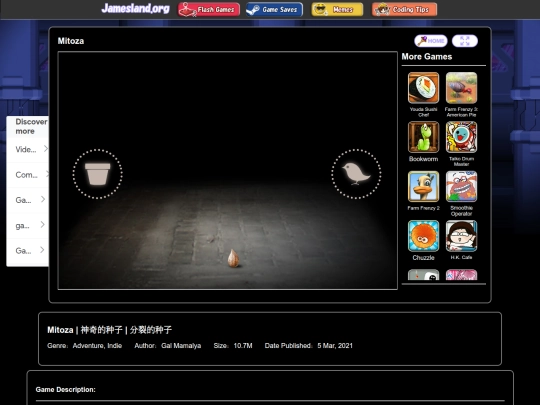Click the 'Gal Mamalya' author text
Image resolution: width=540 pixels, height=405 pixels.
pos(181,345)
